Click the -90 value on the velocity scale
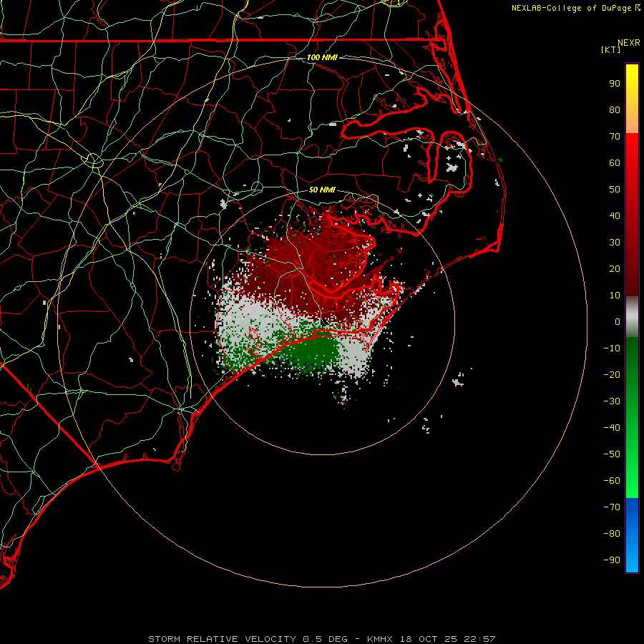This screenshot has height=644, width=644. click(612, 560)
